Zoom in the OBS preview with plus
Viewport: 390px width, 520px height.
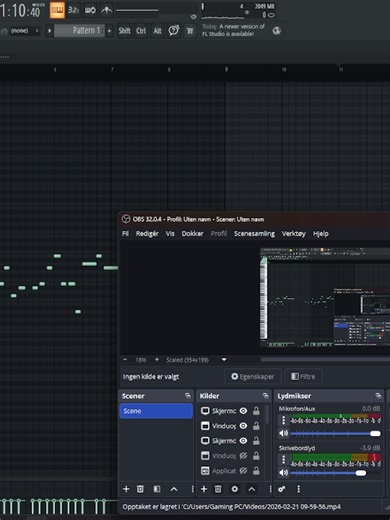[157, 360]
